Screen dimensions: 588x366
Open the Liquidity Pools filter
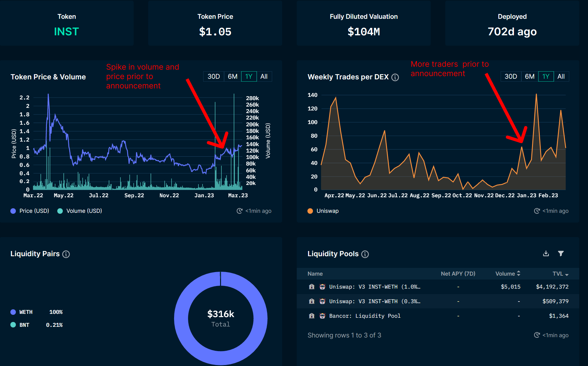coord(561,253)
